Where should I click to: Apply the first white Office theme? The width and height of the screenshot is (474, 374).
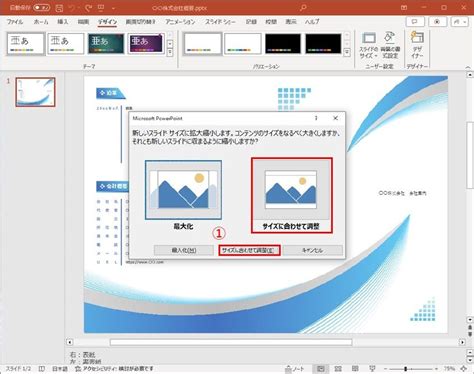click(25, 43)
